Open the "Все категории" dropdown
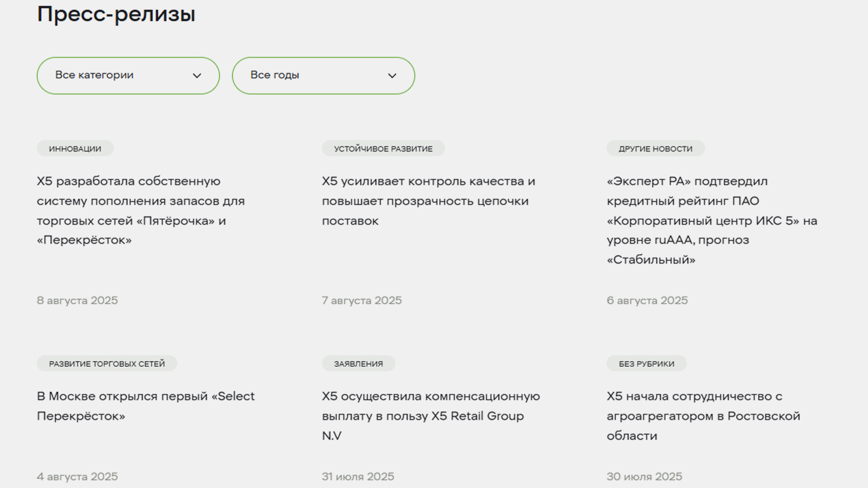868x488 pixels. [x=128, y=76]
